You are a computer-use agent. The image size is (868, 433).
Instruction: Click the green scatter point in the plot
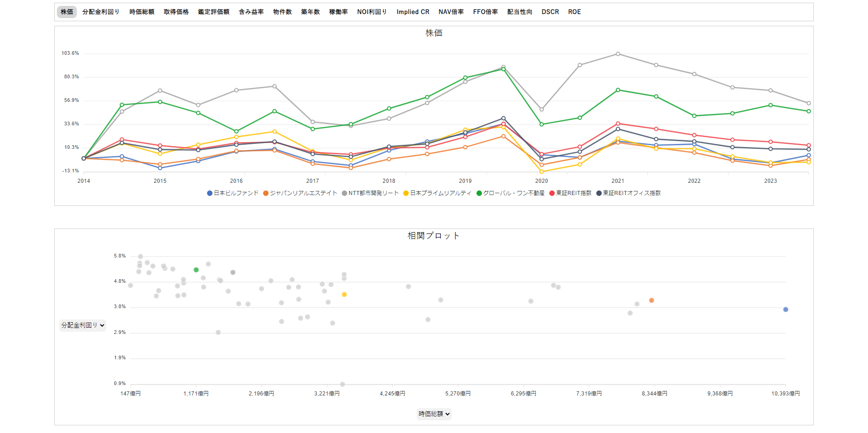(196, 270)
